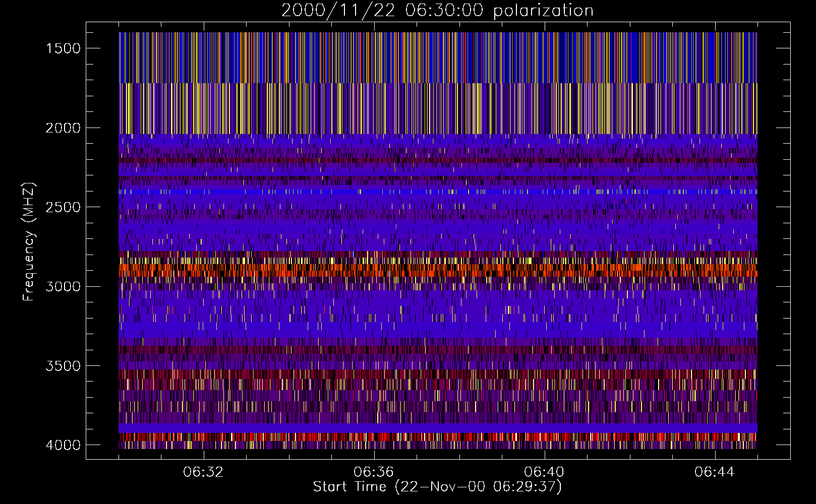Select the 2000 frequency axis label

(63, 128)
